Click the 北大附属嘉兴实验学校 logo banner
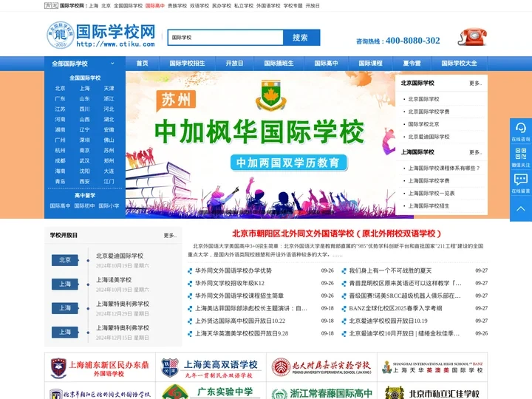The image size is (532, 399). [x=321, y=367]
